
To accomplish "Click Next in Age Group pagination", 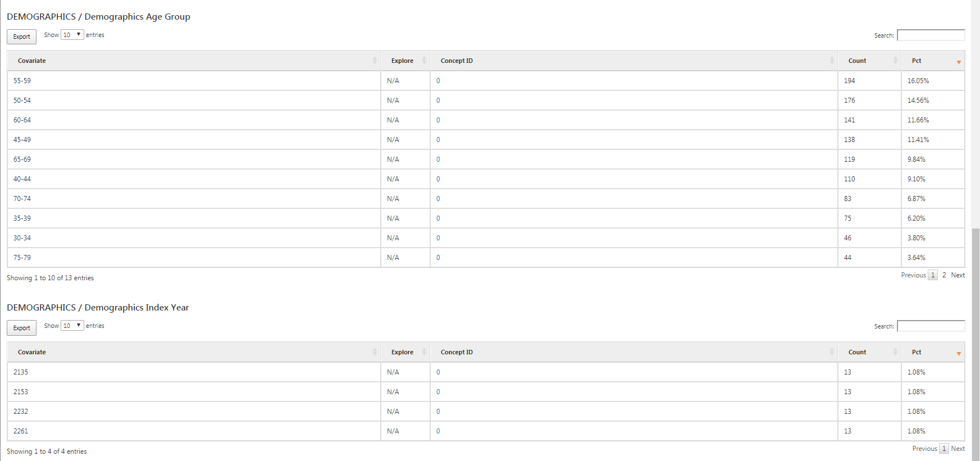I will (958, 275).
